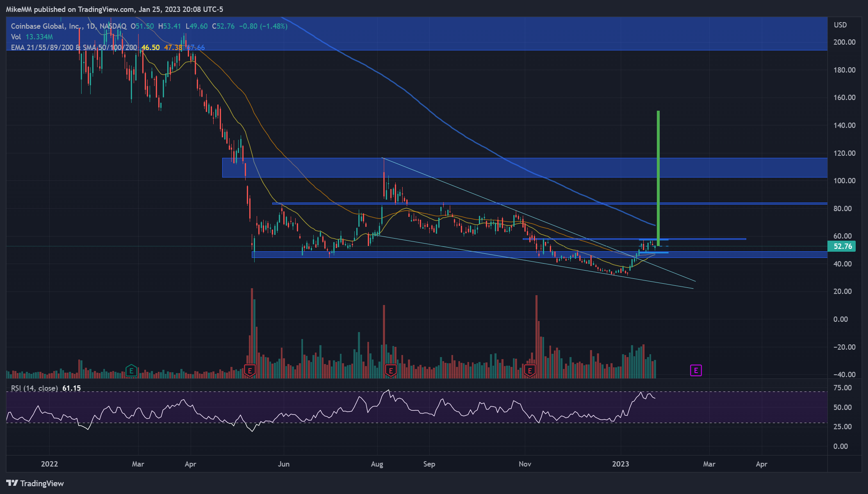
Task: Click the −40.00 price axis label
Action: tap(844, 375)
